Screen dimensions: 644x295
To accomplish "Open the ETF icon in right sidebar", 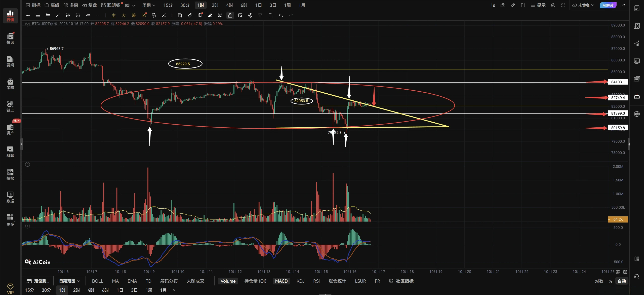I will [x=637, y=79].
